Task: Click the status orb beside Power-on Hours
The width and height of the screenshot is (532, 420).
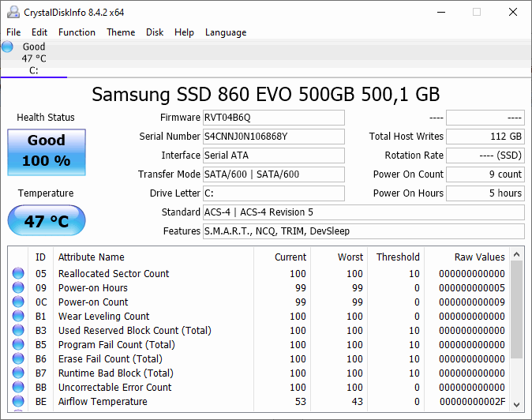Action: pos(18,288)
